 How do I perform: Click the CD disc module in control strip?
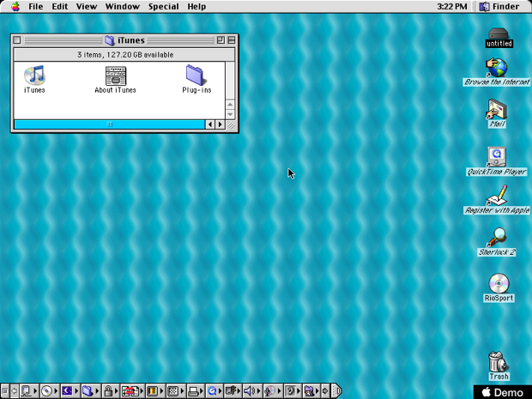coord(50,391)
